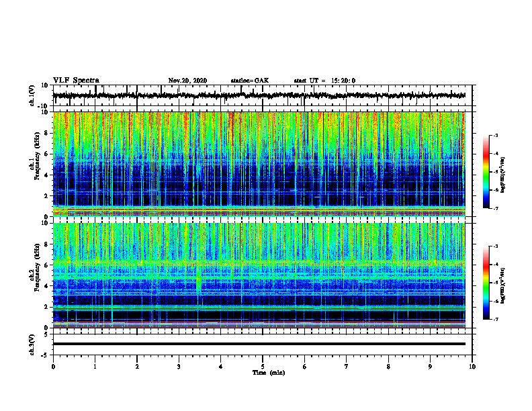This screenshot has height=411, width=532.
Task: Click the ch.3 axis "-5" tick label
Action: pyautogui.click(x=45, y=355)
